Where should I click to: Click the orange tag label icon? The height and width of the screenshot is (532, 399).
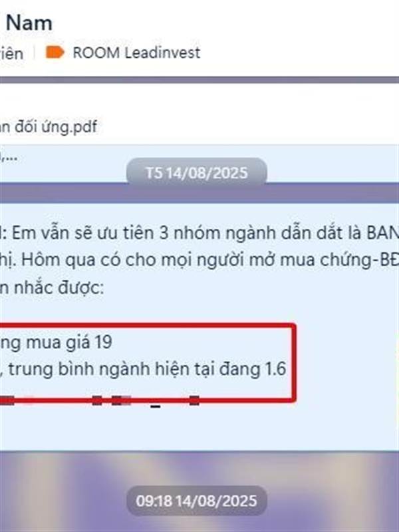tap(55, 53)
